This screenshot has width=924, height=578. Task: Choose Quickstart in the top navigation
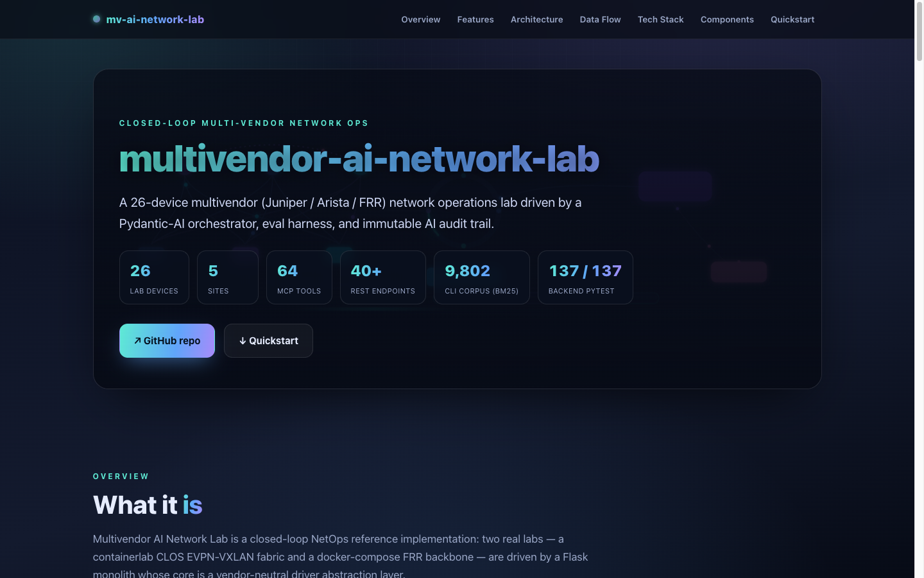792,19
